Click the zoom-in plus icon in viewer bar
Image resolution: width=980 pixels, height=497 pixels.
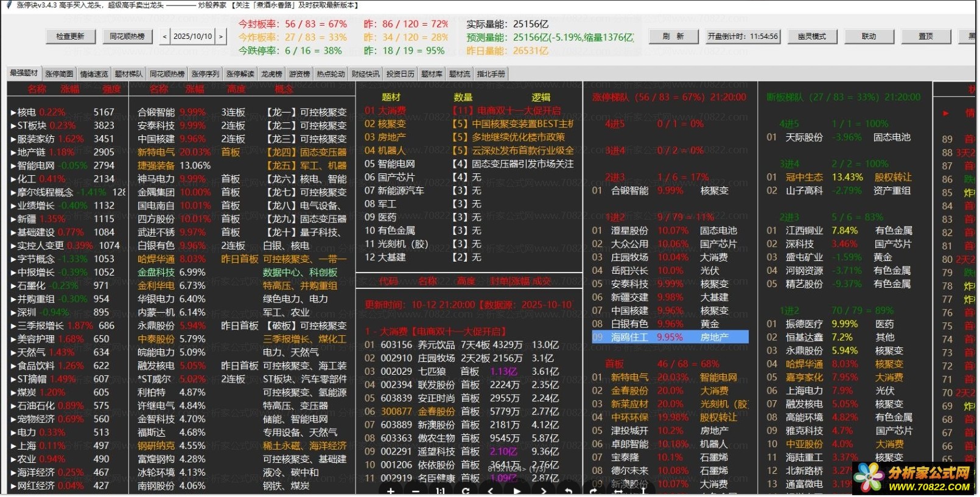390,490
